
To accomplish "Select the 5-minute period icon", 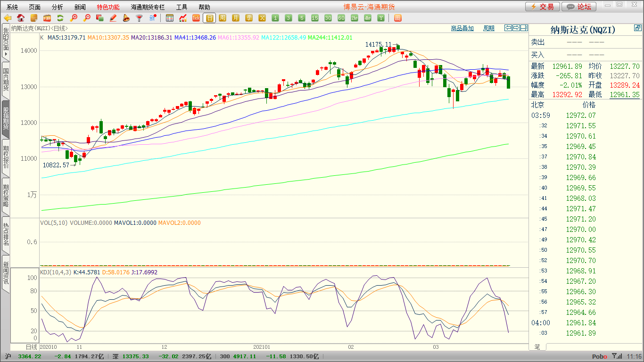I will (x=302, y=18).
